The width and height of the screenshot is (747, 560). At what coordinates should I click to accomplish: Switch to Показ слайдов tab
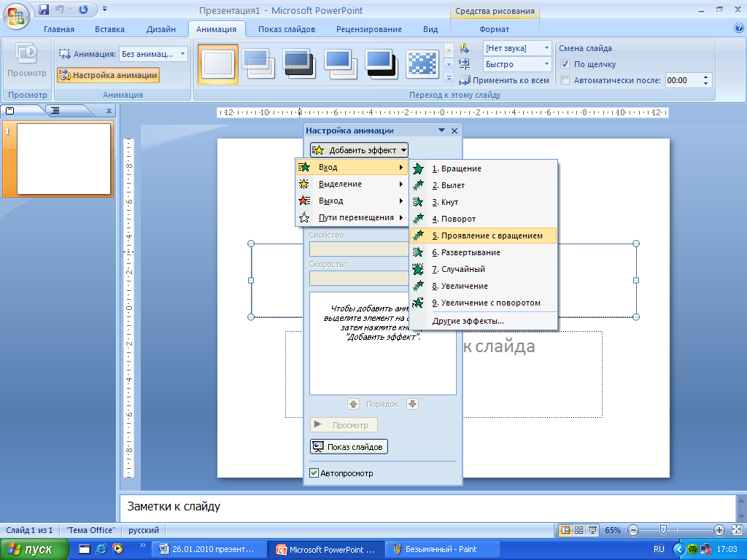[287, 29]
